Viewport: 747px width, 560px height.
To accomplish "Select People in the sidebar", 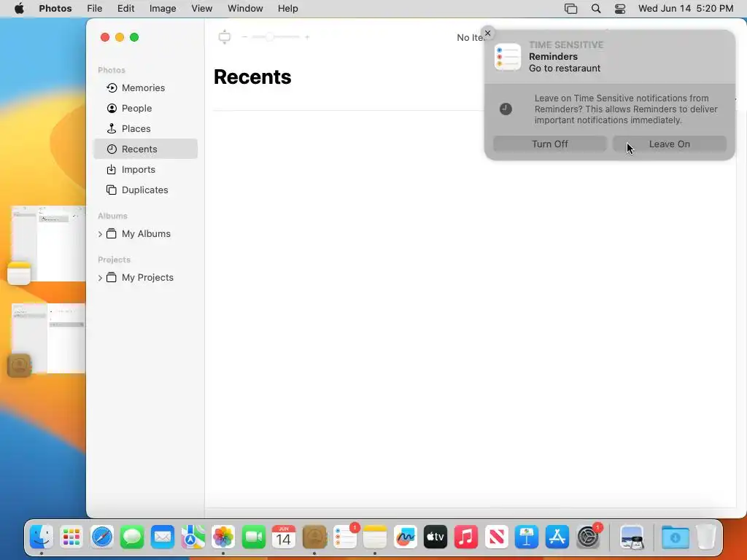I will click(x=146, y=109).
